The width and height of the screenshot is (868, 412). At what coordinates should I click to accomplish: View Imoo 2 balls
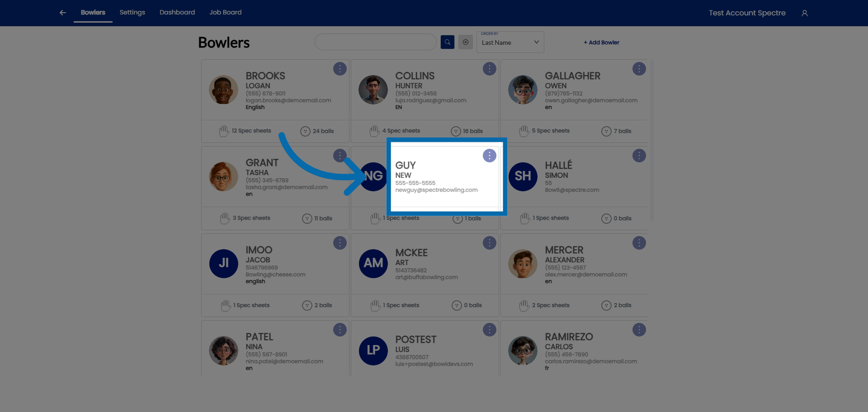(x=317, y=306)
